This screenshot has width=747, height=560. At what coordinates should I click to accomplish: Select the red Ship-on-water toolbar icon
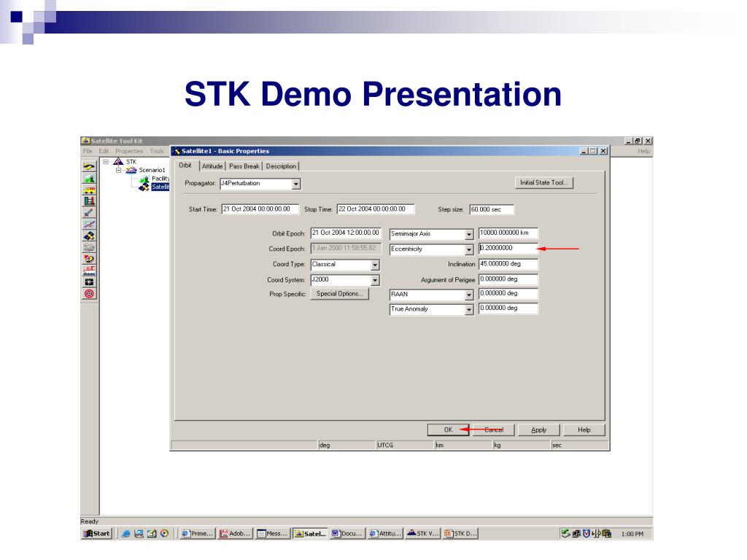click(x=89, y=271)
